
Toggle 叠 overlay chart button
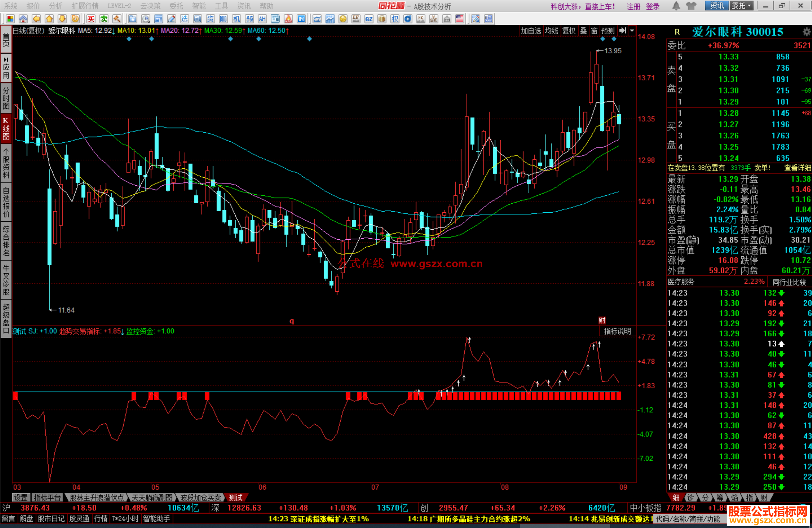(583, 31)
